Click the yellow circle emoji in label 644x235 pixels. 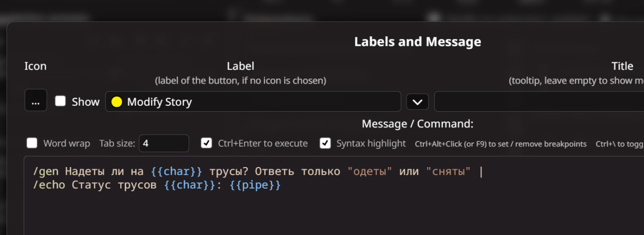coord(117,102)
